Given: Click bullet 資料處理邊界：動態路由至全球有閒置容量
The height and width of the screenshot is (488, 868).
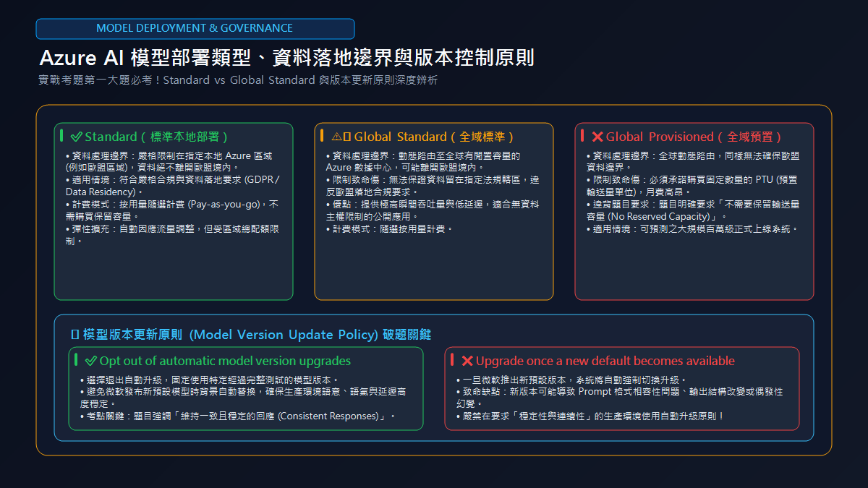Looking at the screenshot, I should click(x=423, y=161).
